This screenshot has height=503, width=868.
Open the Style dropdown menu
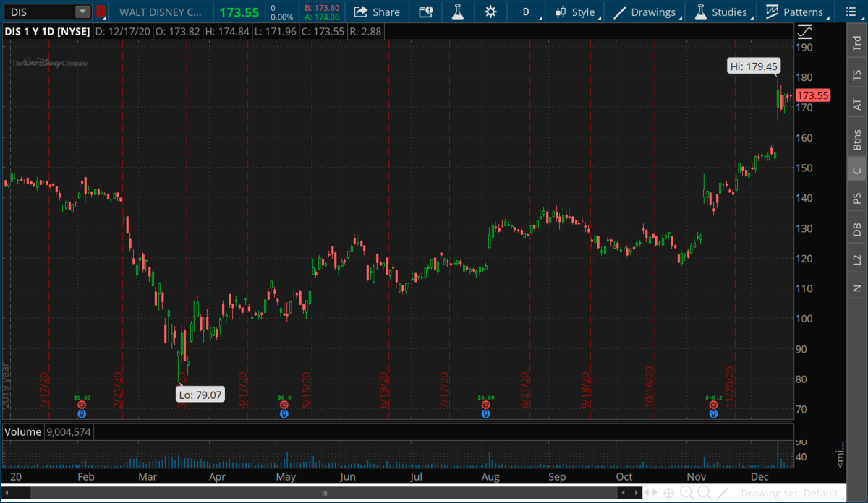(x=576, y=12)
